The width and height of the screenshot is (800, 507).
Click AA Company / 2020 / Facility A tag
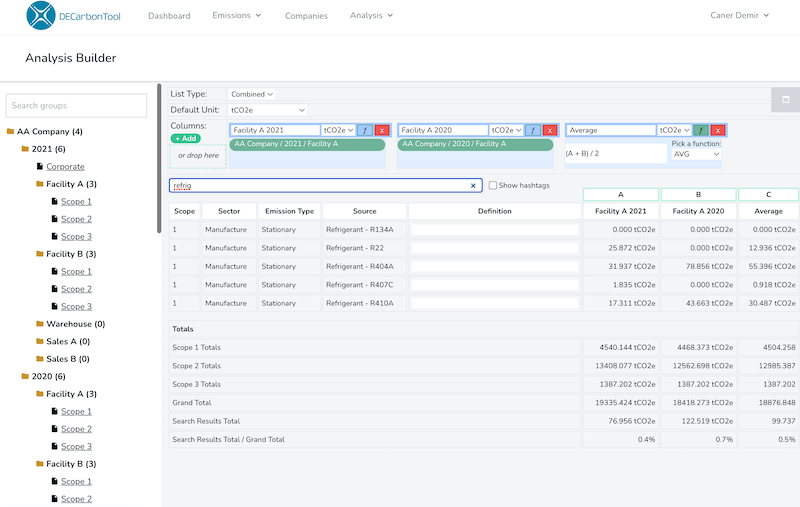(x=475, y=144)
